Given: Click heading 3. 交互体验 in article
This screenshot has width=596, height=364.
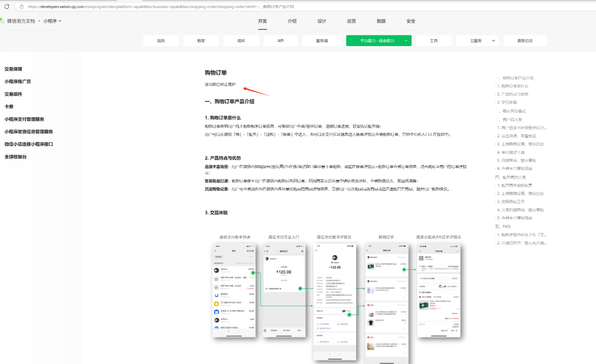Looking at the screenshot, I should click(x=216, y=213).
